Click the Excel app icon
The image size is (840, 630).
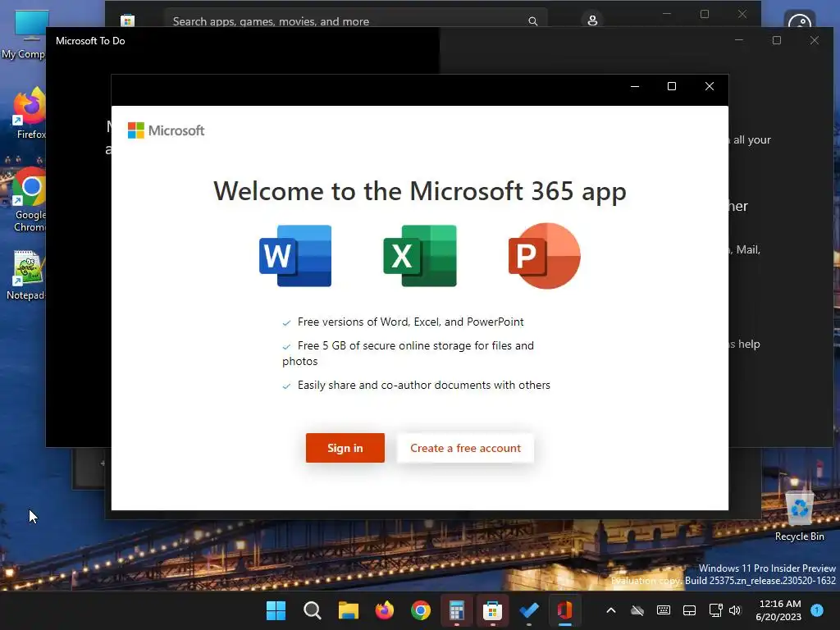tap(420, 256)
